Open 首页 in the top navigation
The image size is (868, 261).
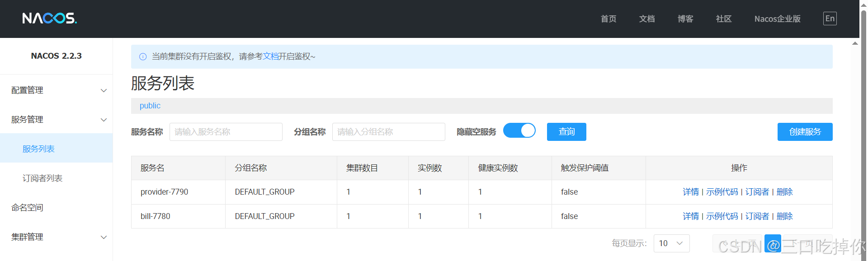[x=609, y=19]
